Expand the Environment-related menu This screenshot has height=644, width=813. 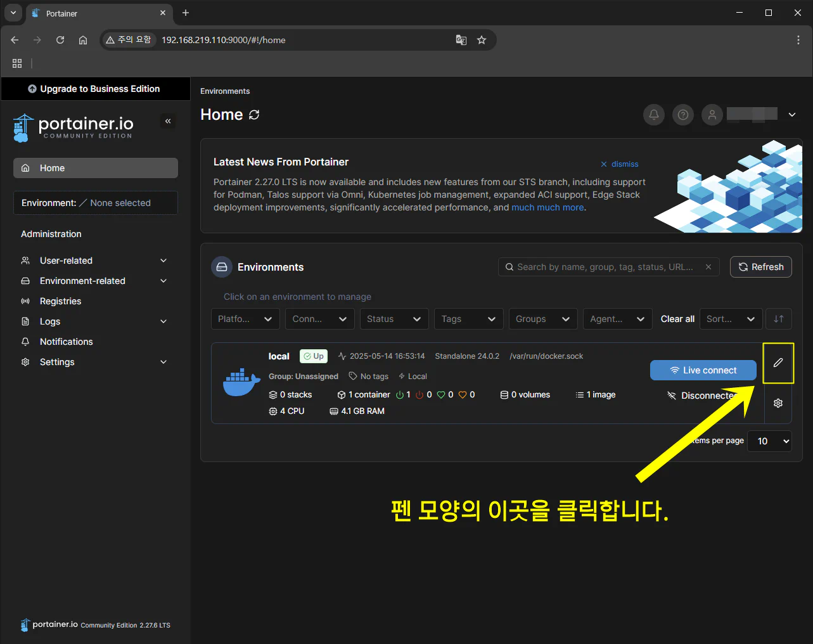tap(95, 281)
